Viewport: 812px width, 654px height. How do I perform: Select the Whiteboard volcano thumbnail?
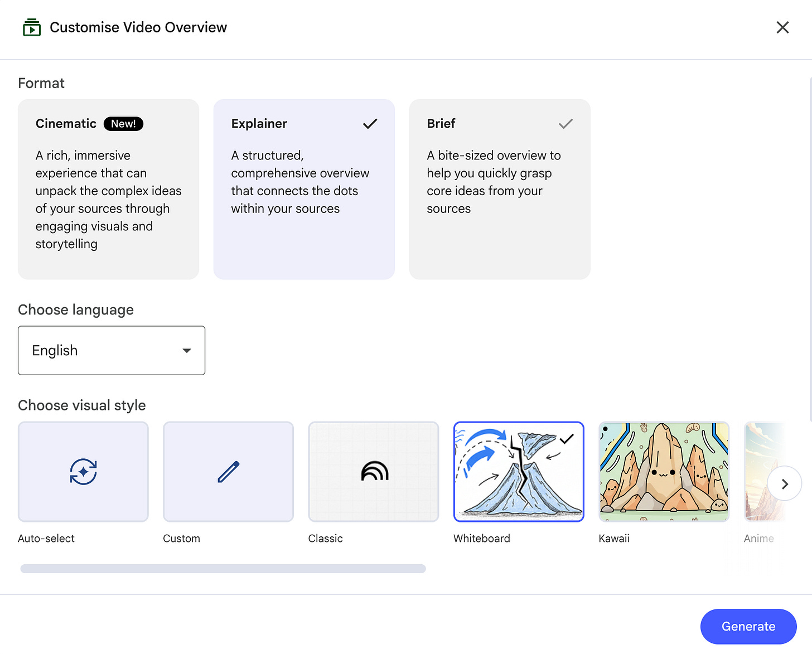(x=519, y=472)
